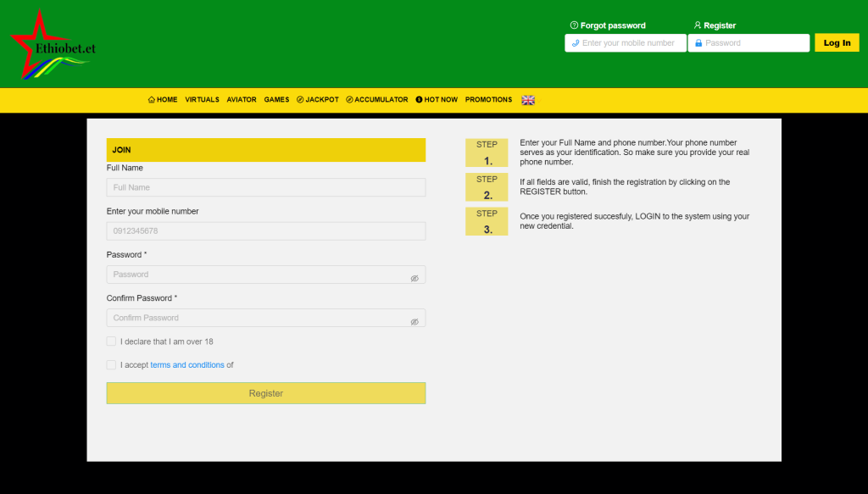Focus the header Password field
The image size is (868, 494).
click(x=749, y=42)
